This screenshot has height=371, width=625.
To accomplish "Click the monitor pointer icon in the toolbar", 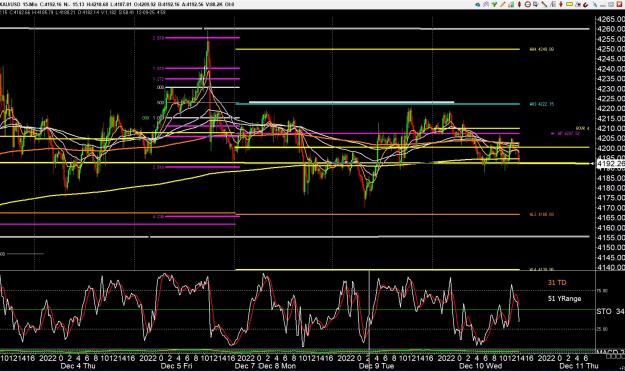I will pos(535,4).
